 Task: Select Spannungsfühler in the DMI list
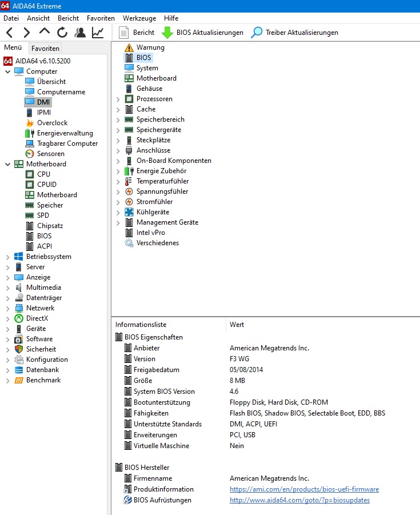click(x=157, y=191)
